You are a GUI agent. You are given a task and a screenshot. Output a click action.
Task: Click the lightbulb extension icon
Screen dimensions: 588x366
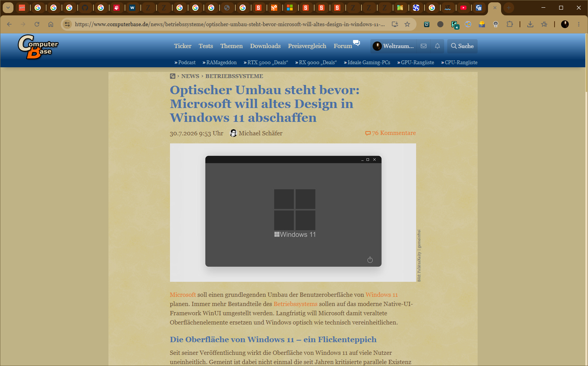[x=496, y=24]
